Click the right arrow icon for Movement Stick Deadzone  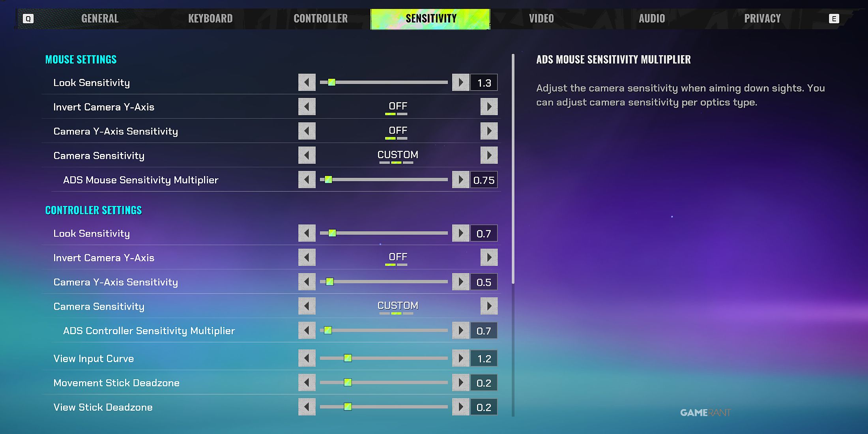(x=462, y=383)
